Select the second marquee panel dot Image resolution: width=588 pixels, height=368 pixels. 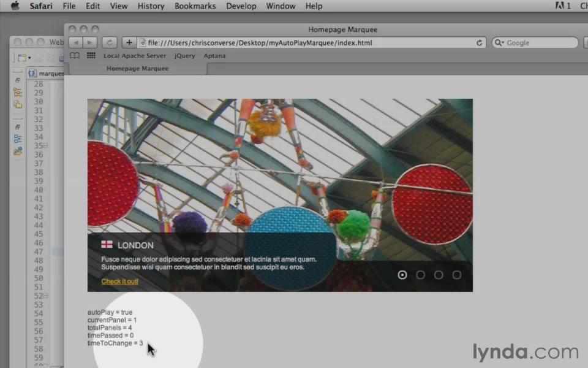click(420, 275)
